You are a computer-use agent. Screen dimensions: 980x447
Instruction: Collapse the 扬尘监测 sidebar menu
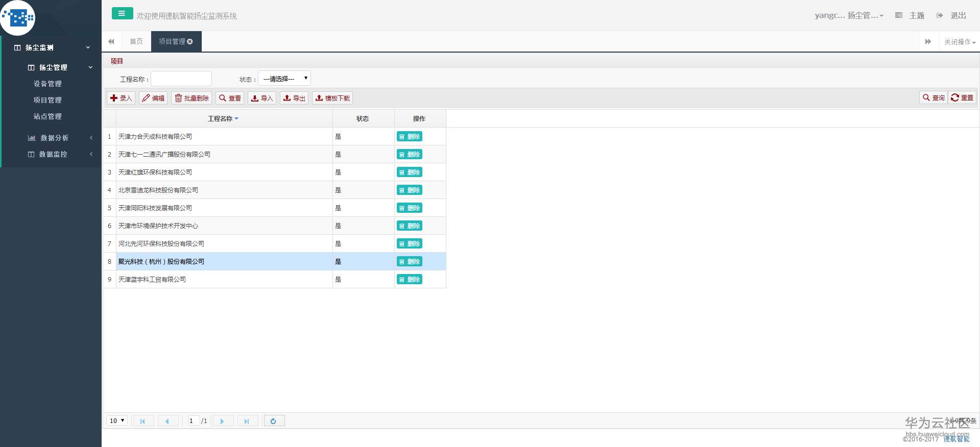(x=52, y=47)
